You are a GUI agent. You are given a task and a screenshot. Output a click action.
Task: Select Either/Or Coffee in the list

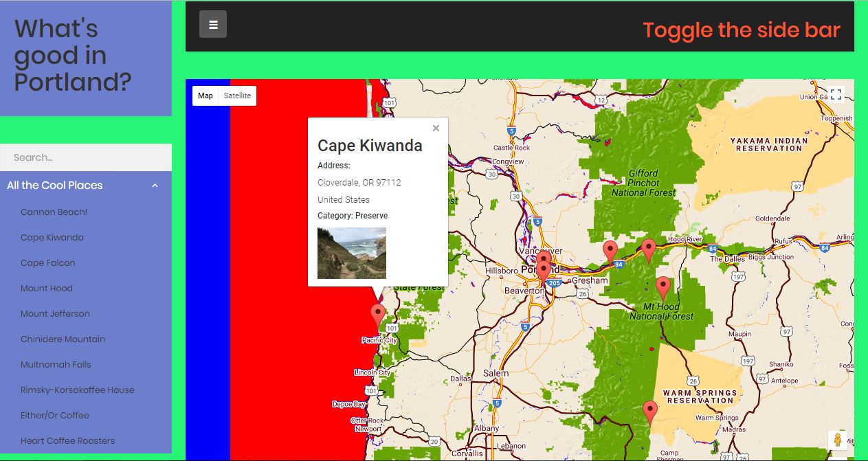tap(55, 416)
